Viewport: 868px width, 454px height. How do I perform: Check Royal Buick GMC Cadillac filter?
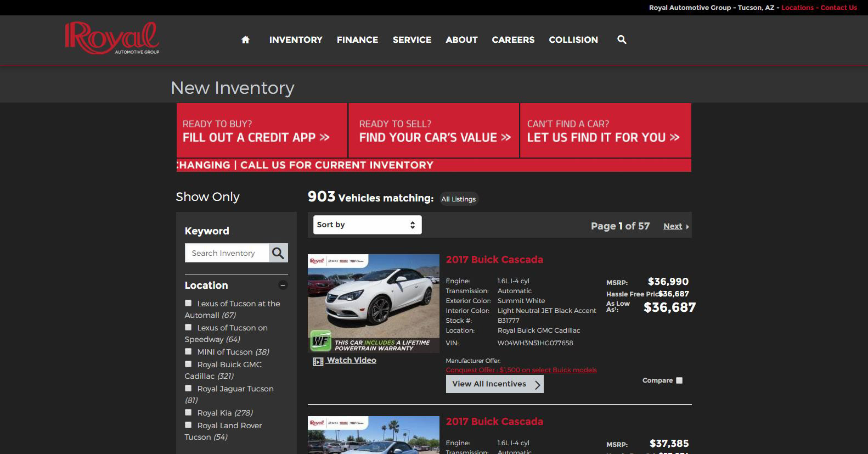click(188, 364)
